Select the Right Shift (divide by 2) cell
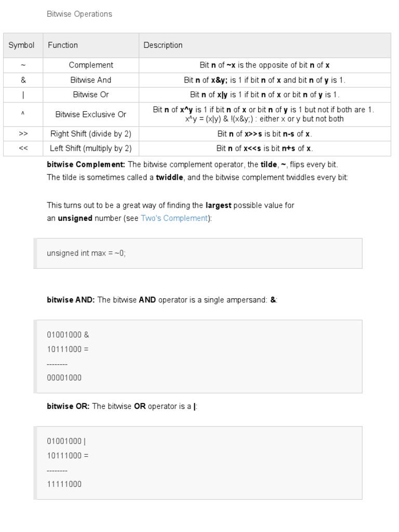This screenshot has width=399, height=532. click(91, 134)
